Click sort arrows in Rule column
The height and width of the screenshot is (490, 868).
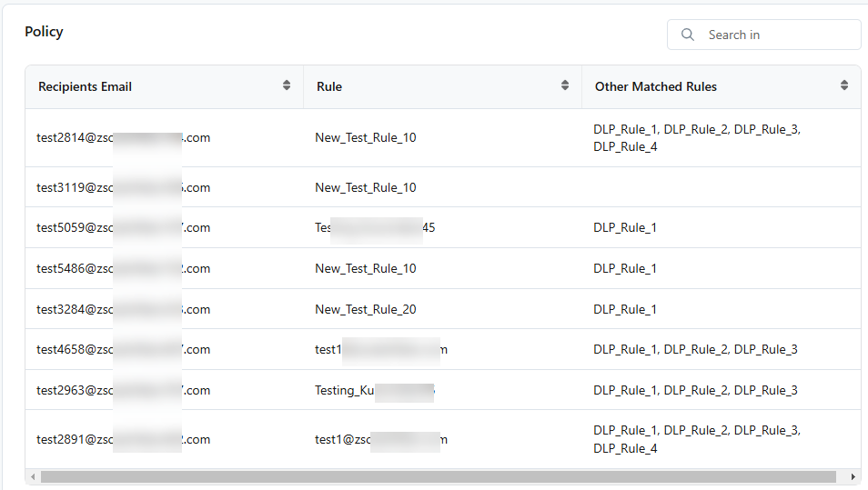(565, 85)
